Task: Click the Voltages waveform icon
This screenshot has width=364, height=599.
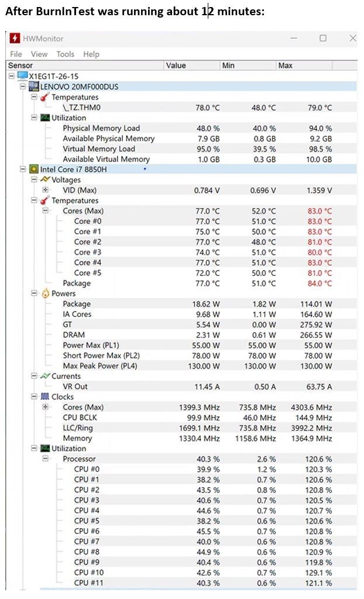Action: point(45,179)
